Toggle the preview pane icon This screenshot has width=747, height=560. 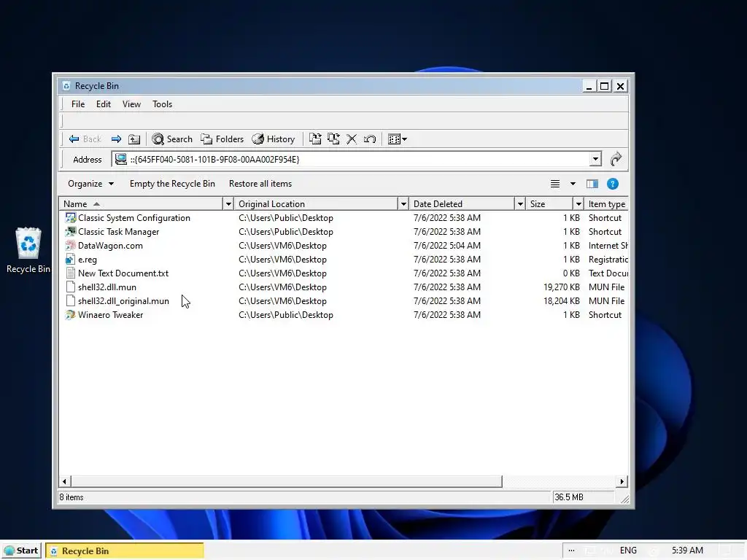click(592, 184)
